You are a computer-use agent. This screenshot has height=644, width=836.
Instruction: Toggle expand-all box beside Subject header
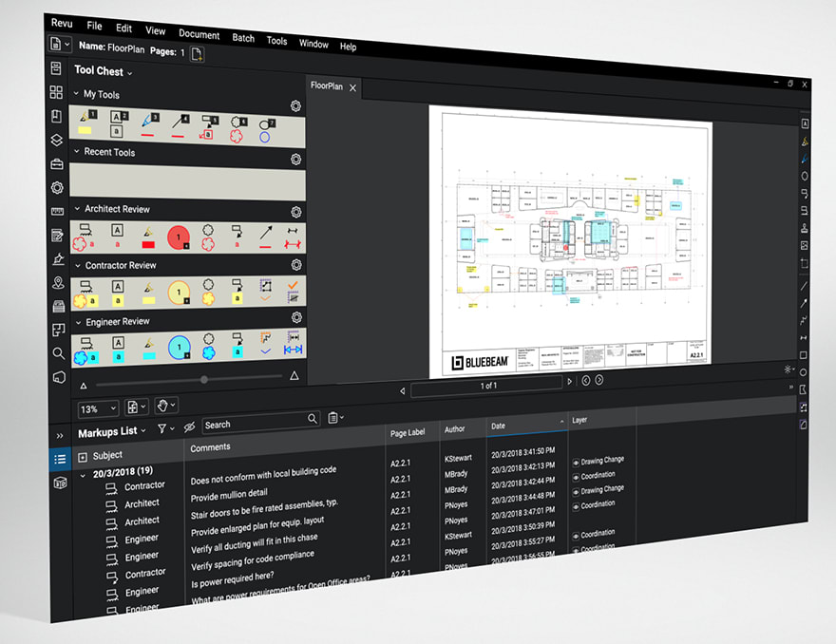point(83,457)
